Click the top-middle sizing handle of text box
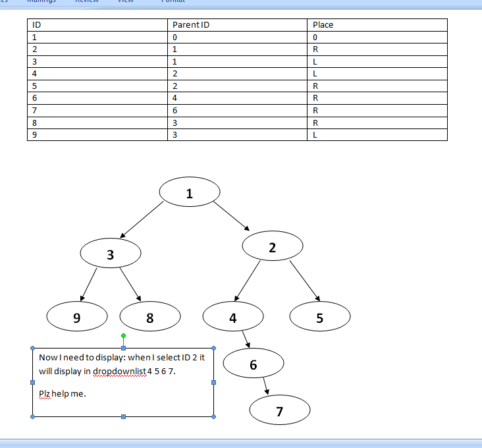 [x=123, y=348]
